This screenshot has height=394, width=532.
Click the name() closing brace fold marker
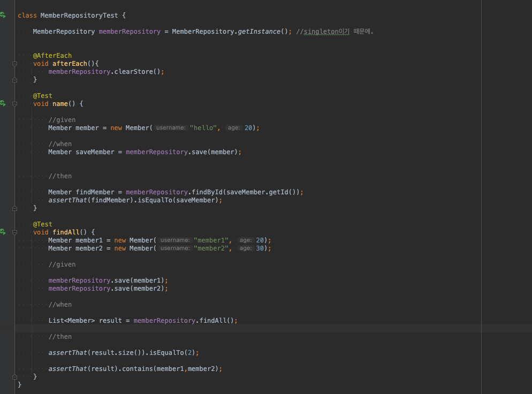pyautogui.click(x=14, y=208)
